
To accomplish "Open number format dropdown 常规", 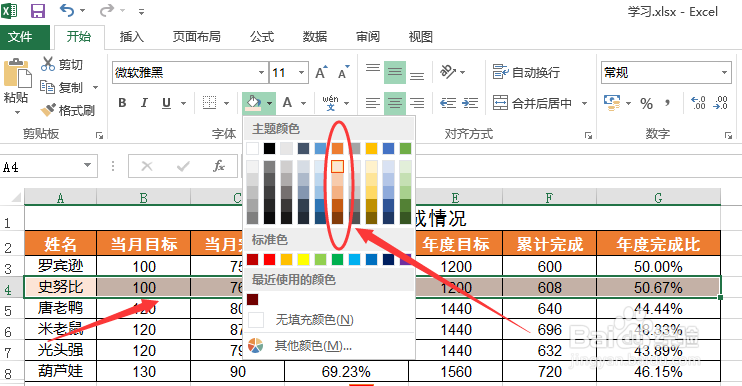I will (x=724, y=72).
